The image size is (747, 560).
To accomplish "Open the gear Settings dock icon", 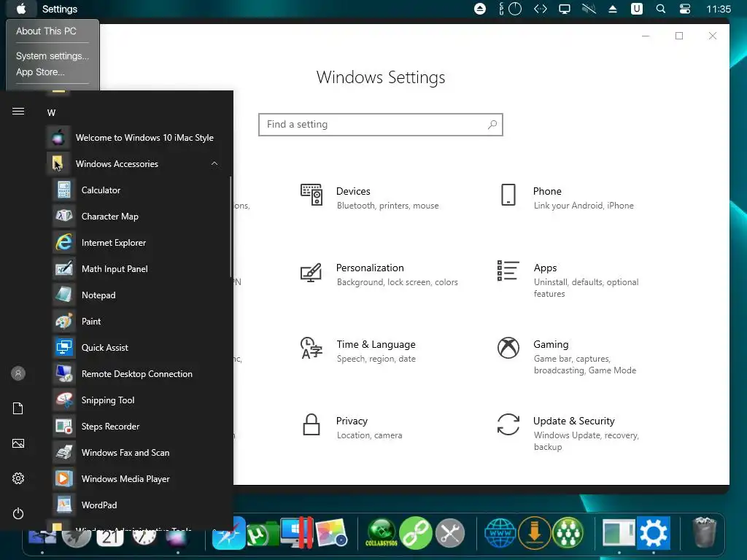I will point(654,532).
